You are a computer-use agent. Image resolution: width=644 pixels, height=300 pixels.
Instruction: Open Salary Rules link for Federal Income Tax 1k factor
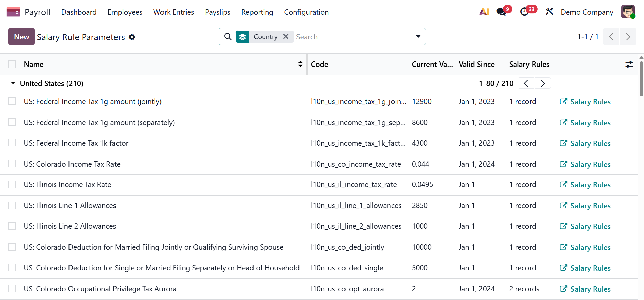(585, 143)
